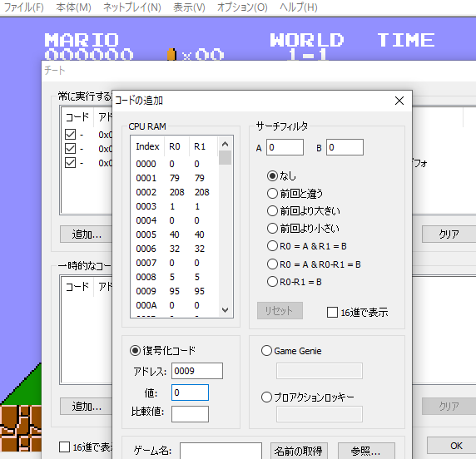Select the なし search filter option
Screen dimensions: 476x459
point(272,176)
